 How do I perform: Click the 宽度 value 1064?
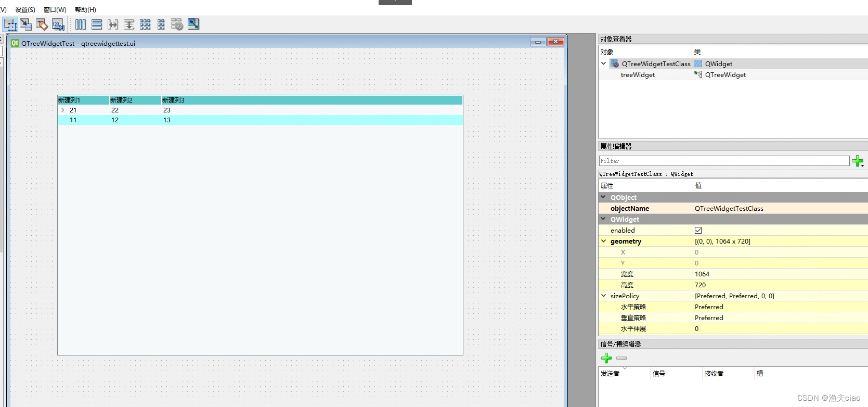pos(702,274)
